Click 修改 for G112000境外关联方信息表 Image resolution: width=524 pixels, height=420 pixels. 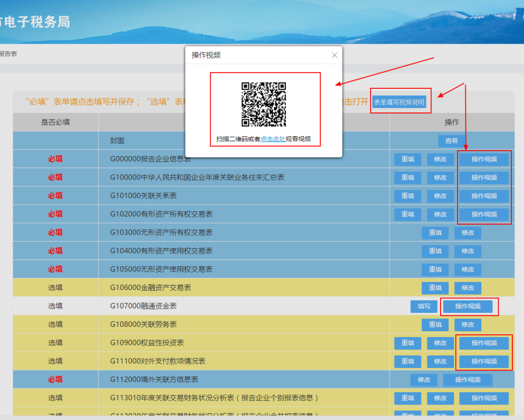tap(424, 380)
